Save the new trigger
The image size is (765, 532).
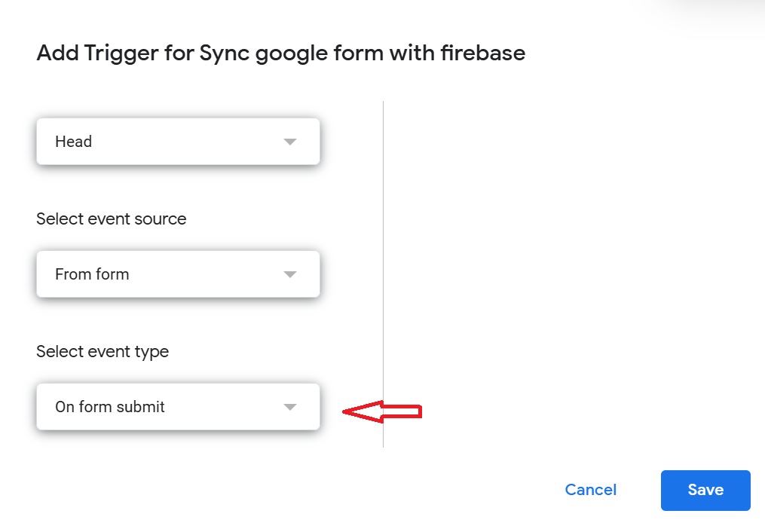pos(705,490)
